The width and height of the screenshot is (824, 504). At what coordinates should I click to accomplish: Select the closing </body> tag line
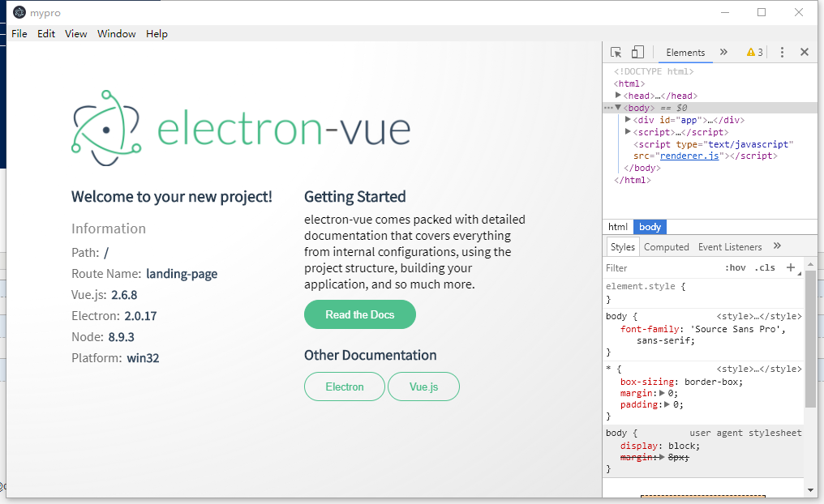(642, 168)
